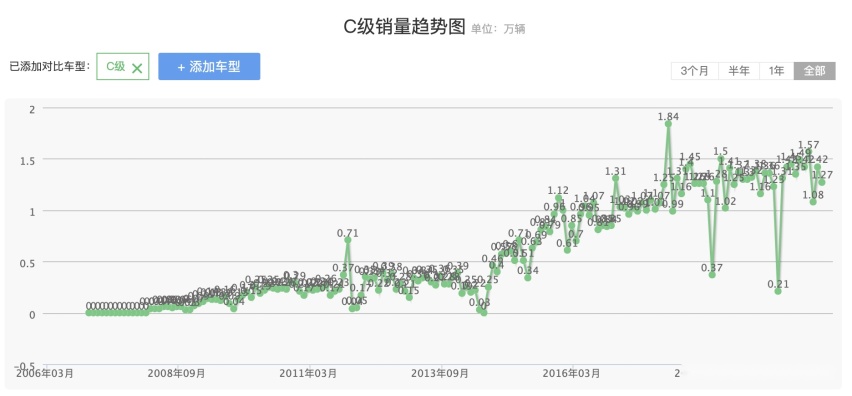The width and height of the screenshot is (852, 396).
Task: Click the 1.27 final data point
Action: pos(822,183)
